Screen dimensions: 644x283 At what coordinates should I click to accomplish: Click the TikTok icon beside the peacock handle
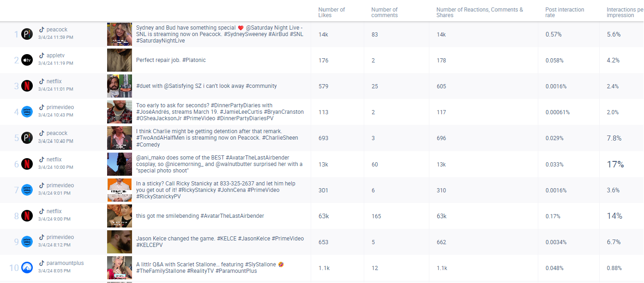pos(42,29)
